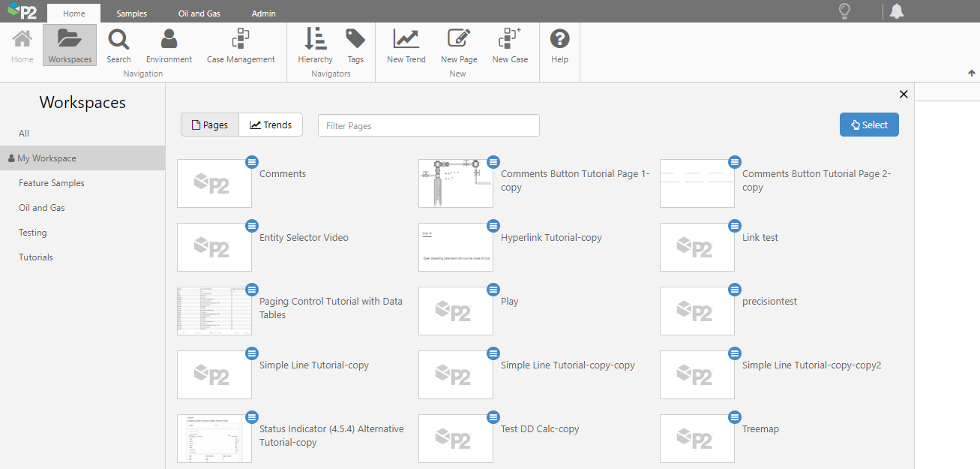Open the Hierarchy navigator

(315, 45)
